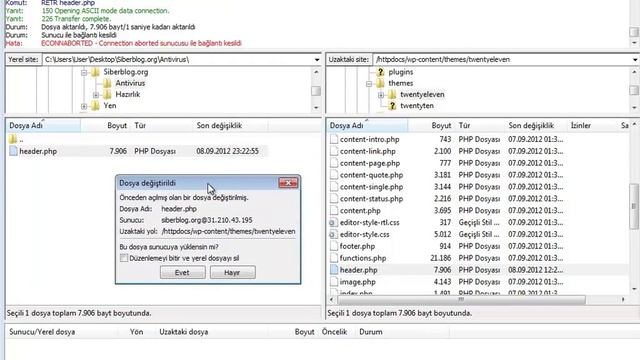640x360 pixels.
Task: Open the Uzaktaki site path dropdown
Action: coord(635,60)
